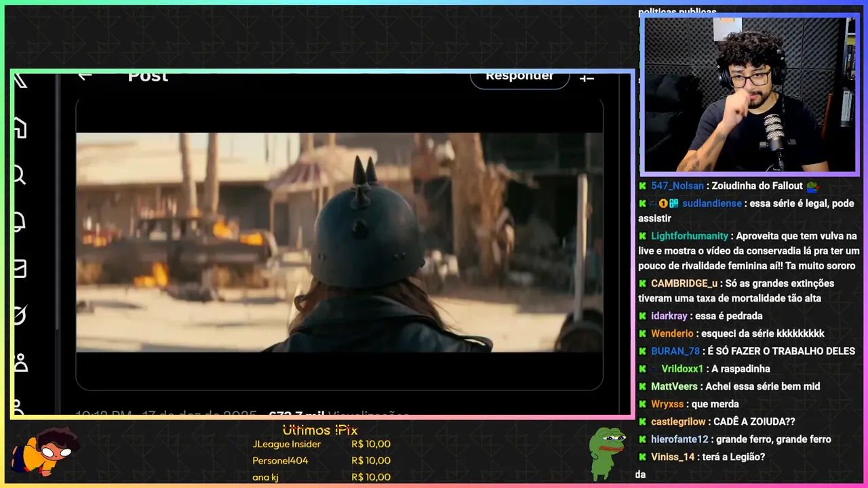The width and height of the screenshot is (868, 488).
Task: Click the green badge beside Viniss_14
Action: [x=642, y=457]
